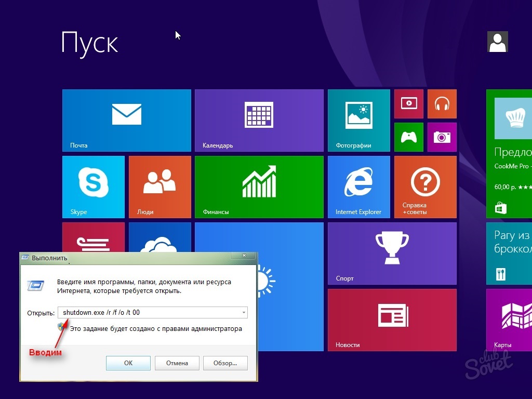The height and width of the screenshot is (399, 532).
Task: Open the small camera tile
Action: 442,137
